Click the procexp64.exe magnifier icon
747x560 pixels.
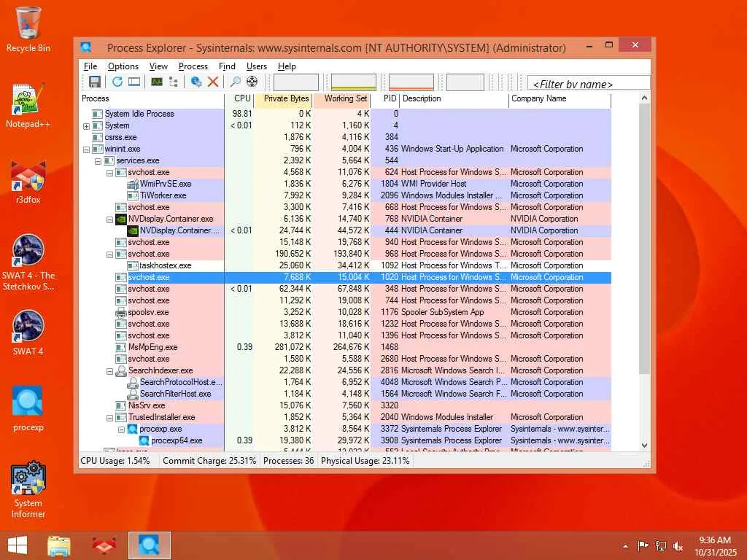pos(144,441)
